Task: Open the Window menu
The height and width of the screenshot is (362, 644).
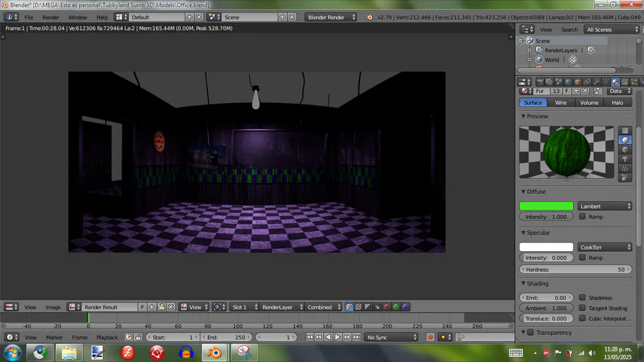Action: [x=77, y=17]
